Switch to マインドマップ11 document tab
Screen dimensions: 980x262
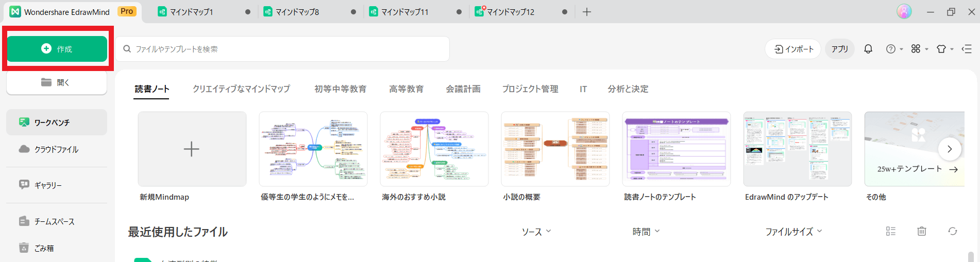coord(404,12)
